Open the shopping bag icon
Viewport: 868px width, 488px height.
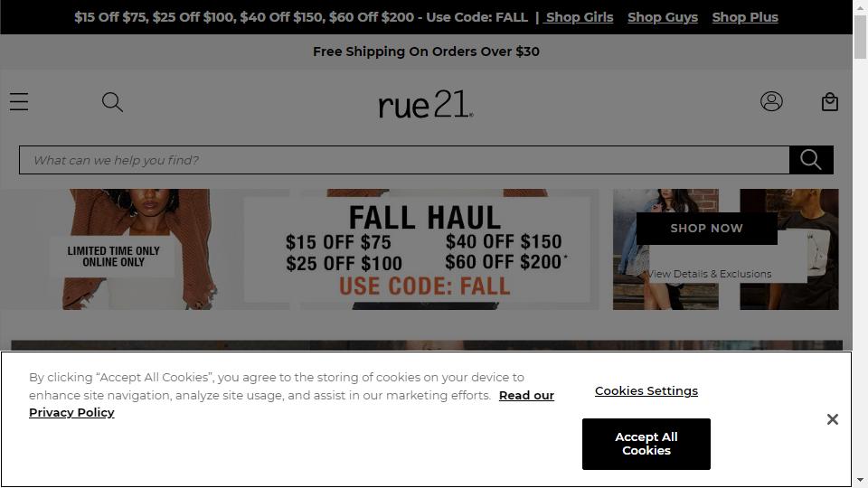829,102
